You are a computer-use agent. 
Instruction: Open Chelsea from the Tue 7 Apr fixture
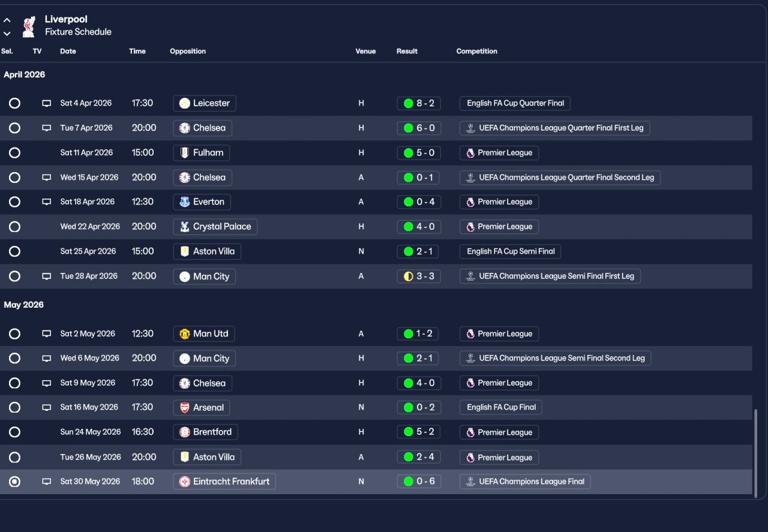point(203,128)
